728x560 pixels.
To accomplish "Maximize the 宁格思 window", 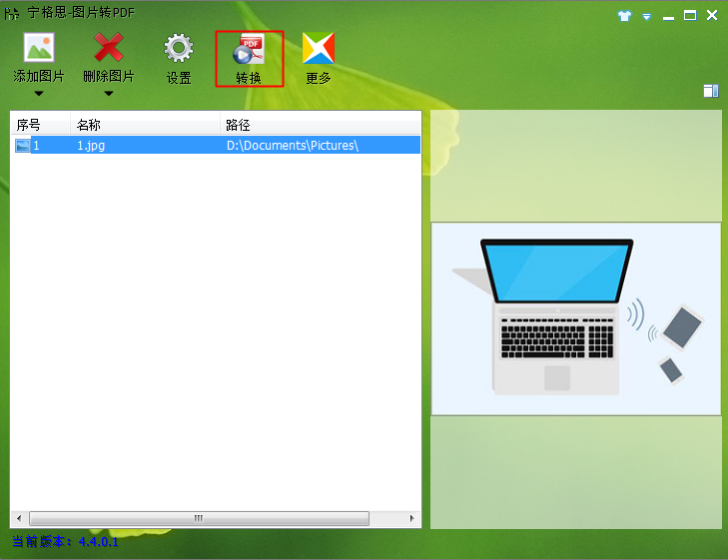I will coord(690,16).
